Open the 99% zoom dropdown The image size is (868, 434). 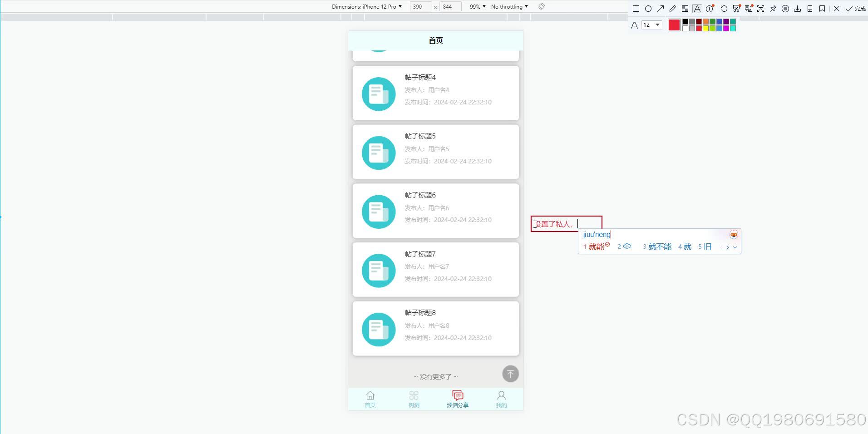pyautogui.click(x=478, y=7)
